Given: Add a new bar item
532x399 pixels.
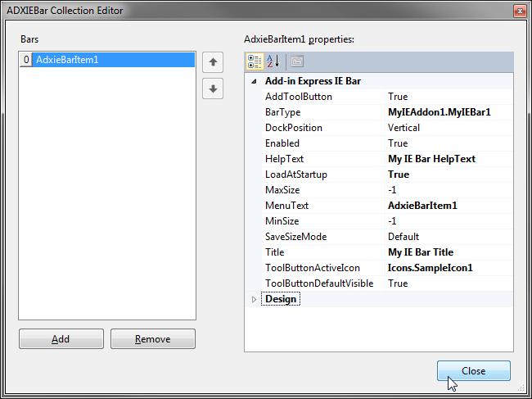Looking at the screenshot, I should pyautogui.click(x=61, y=338).
